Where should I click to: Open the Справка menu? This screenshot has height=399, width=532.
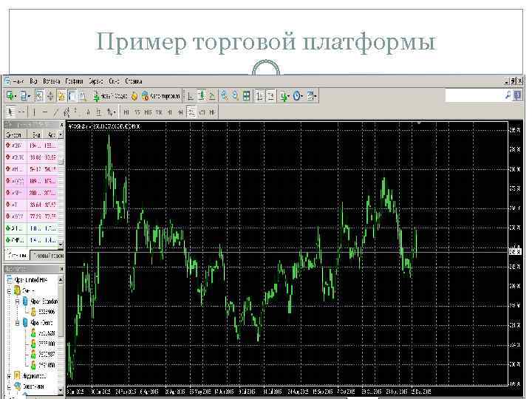133,81
